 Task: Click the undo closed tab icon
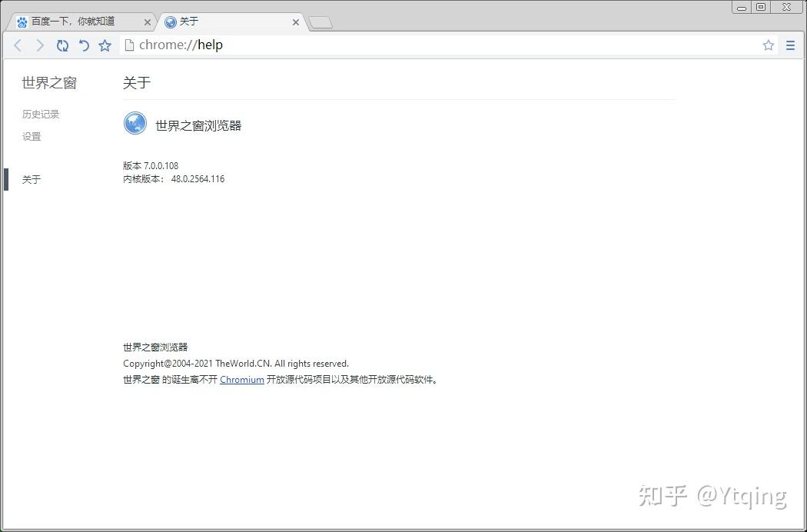pos(84,45)
